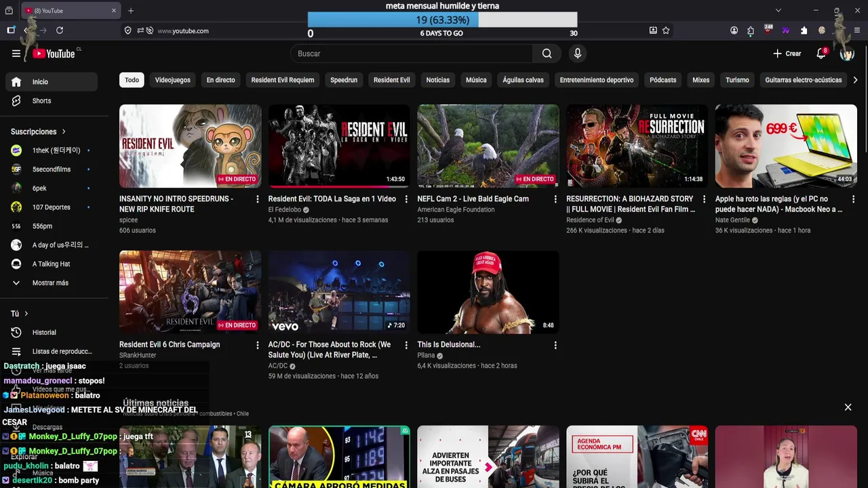The width and height of the screenshot is (868, 488).
Task: Close the YouTube browser tab
Action: [113, 11]
